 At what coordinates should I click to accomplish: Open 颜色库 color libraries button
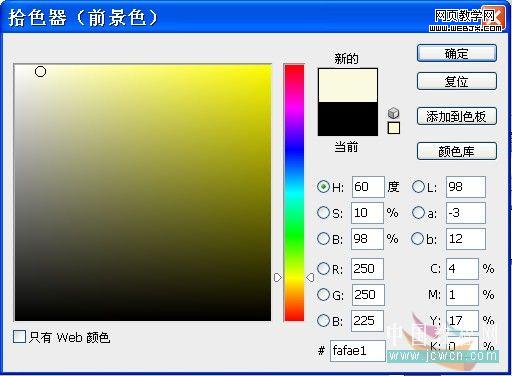pos(457,151)
